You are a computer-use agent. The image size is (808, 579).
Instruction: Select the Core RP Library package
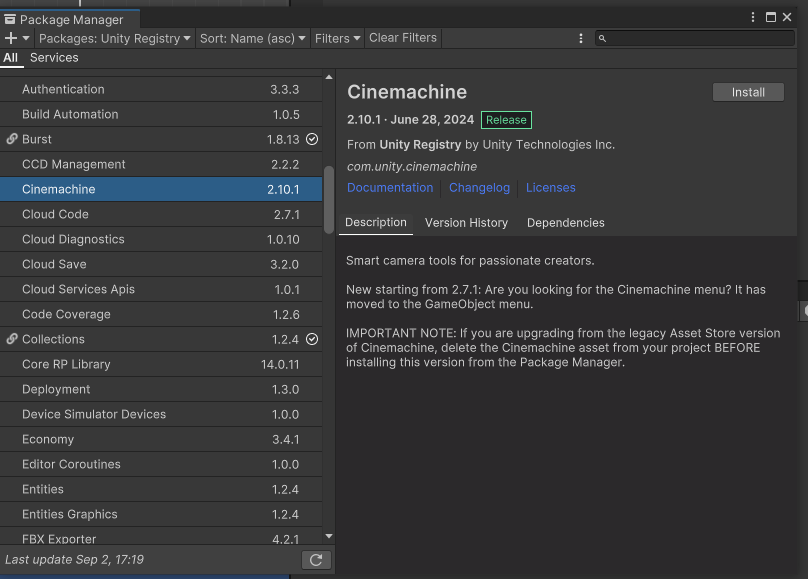pyautogui.click(x=161, y=364)
